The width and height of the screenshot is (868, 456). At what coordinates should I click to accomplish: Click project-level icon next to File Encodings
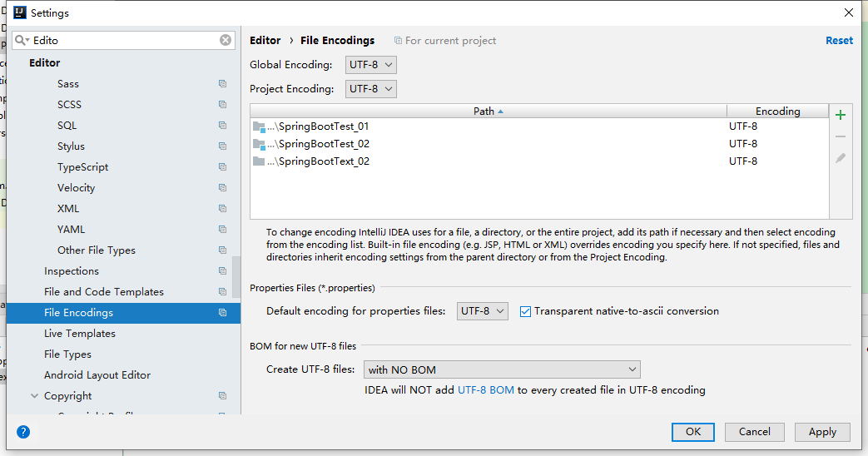(222, 313)
